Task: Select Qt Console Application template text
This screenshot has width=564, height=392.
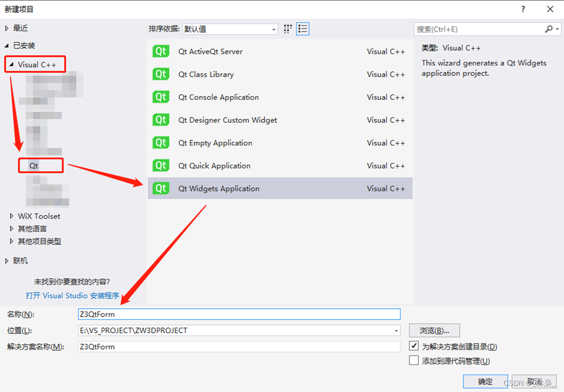Action: pyautogui.click(x=219, y=97)
